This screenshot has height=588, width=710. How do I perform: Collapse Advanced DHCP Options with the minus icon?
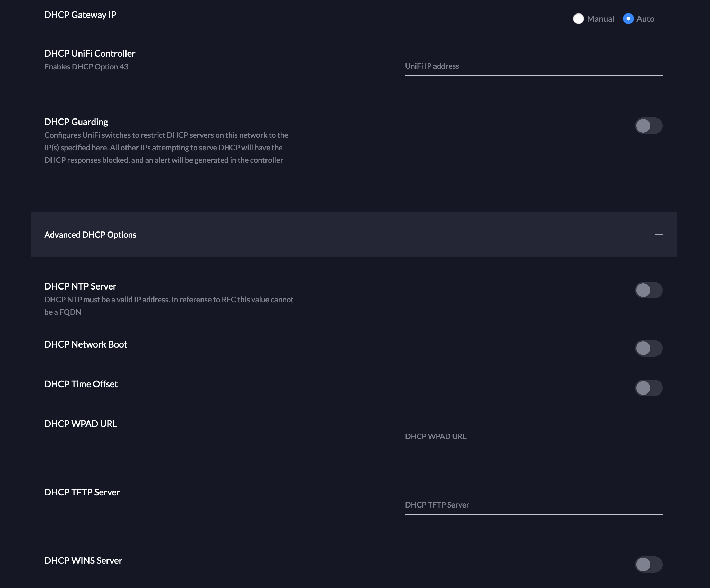(659, 235)
